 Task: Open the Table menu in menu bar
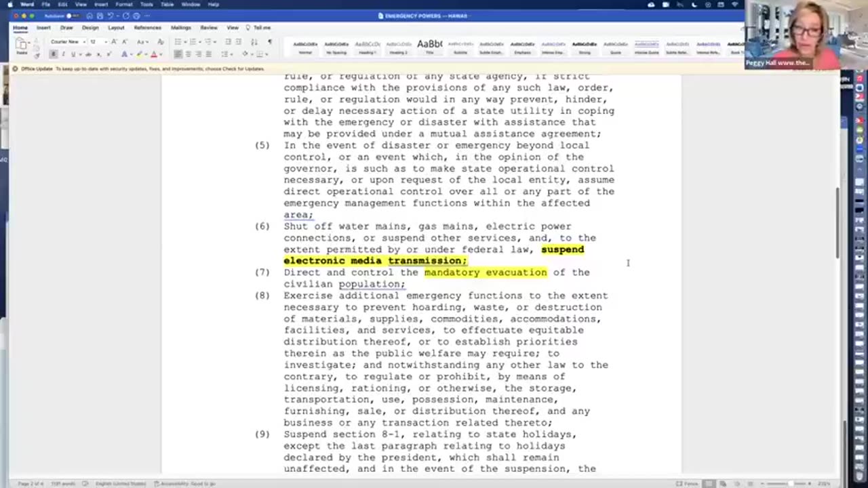tap(167, 4)
